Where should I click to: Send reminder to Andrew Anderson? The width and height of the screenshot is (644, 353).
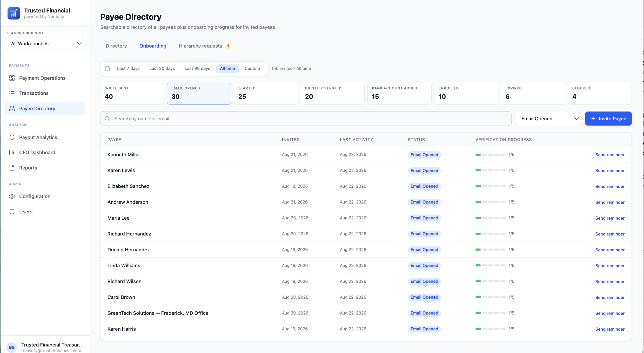tap(610, 202)
